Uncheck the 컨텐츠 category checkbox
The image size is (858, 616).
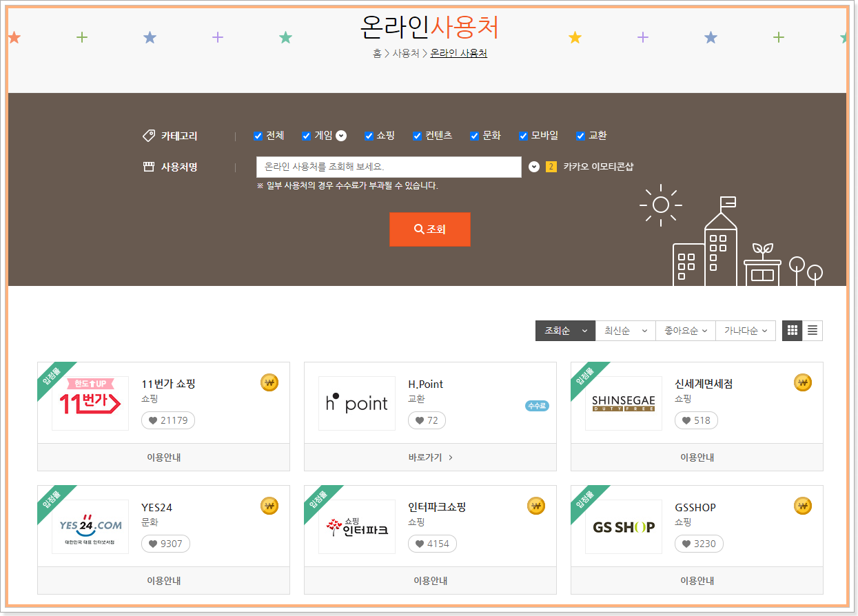[417, 136]
